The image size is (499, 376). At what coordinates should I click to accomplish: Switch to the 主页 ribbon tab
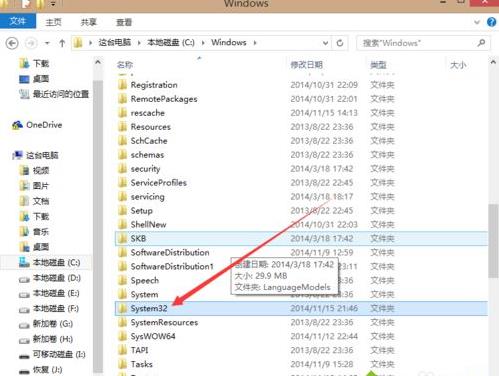(54, 22)
